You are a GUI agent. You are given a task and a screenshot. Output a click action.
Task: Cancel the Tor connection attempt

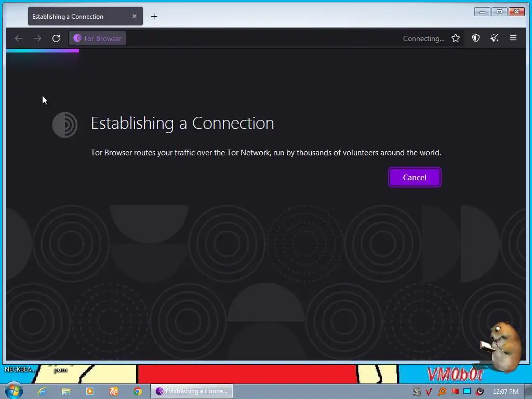[415, 178]
